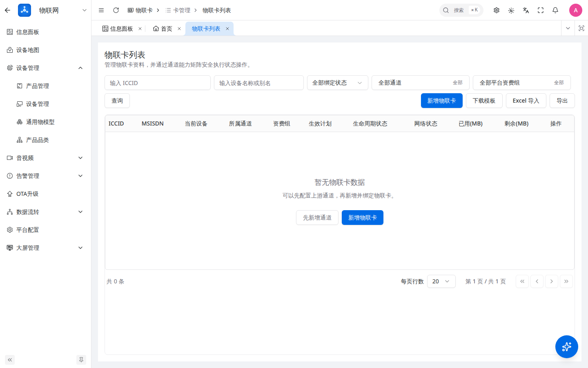Screen dimensions: 588x368
Task: Open the language translation icon
Action: pyautogui.click(x=526, y=10)
